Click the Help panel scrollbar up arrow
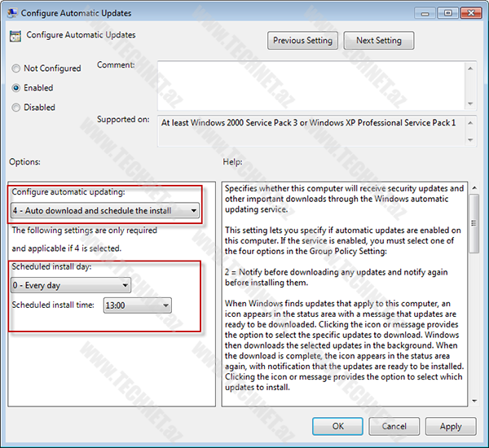This screenshot has width=489, height=448. pos(474,189)
